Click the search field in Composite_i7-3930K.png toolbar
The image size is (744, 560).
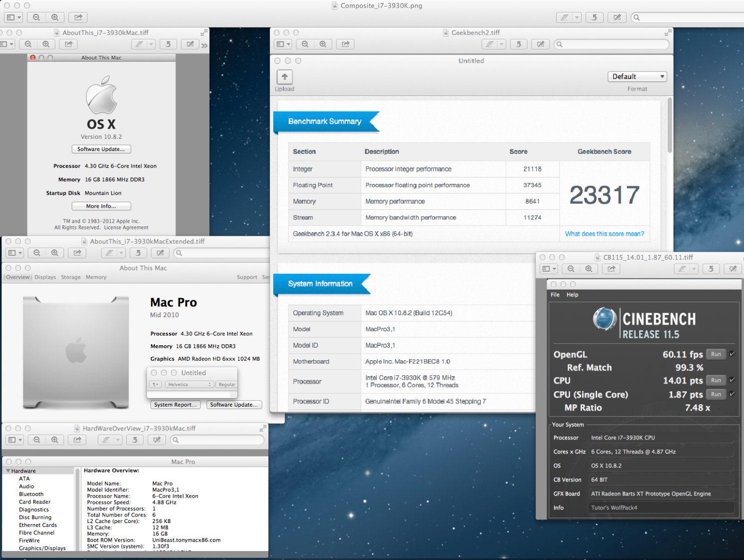[x=688, y=17]
